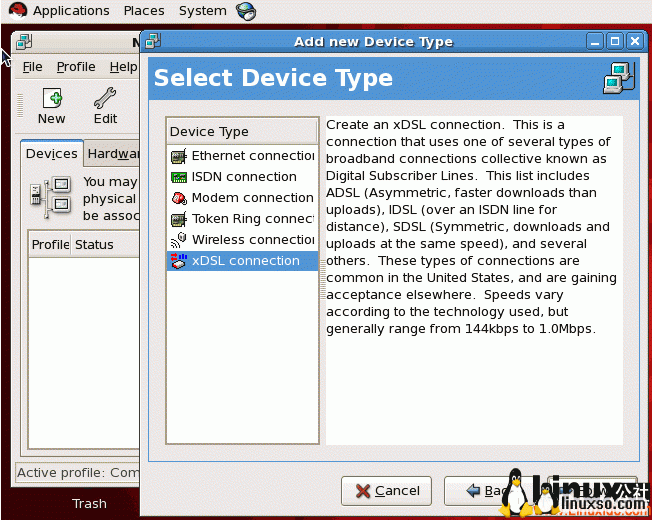Image resolution: width=652 pixels, height=520 pixels.
Task: Click the pane divider grip handle
Action: coord(323,280)
